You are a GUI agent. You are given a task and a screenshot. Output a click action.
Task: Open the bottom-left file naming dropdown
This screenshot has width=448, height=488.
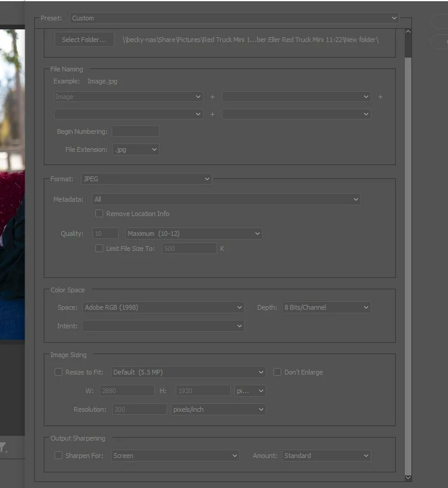coord(128,114)
